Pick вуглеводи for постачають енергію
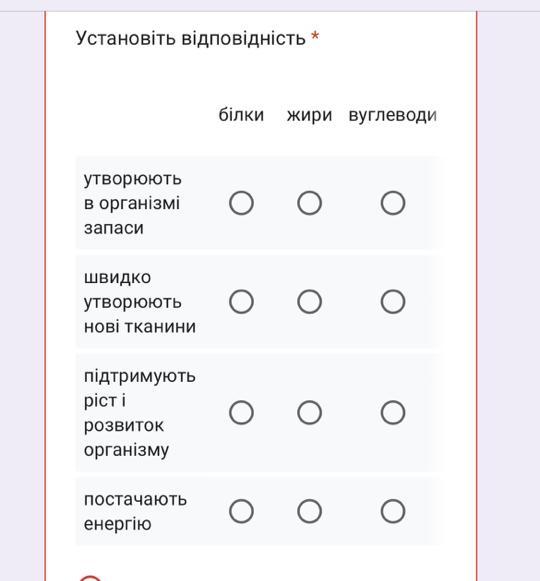Screen dimensions: 540x581 click(393, 511)
